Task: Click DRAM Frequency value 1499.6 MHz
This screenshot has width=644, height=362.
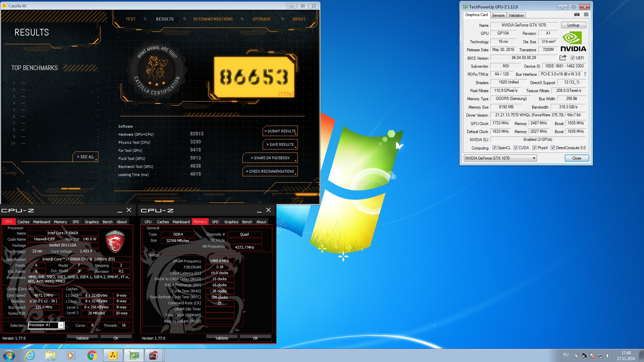Action: (219, 261)
